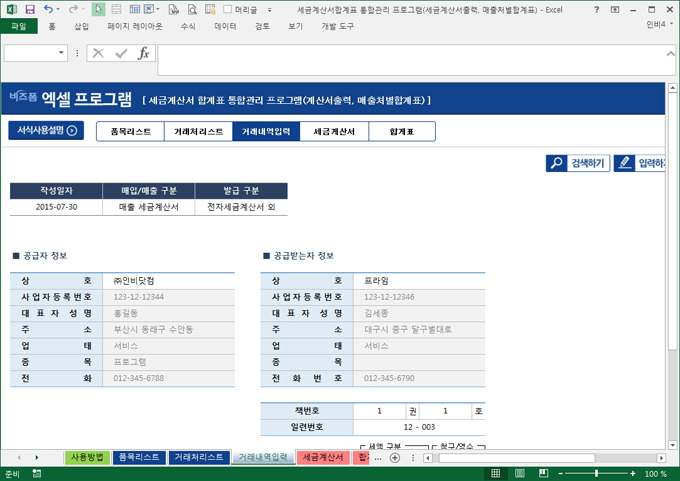Click the merge cells icon in quick access
Image resolution: width=680 pixels, height=481 pixels.
pos(149,9)
